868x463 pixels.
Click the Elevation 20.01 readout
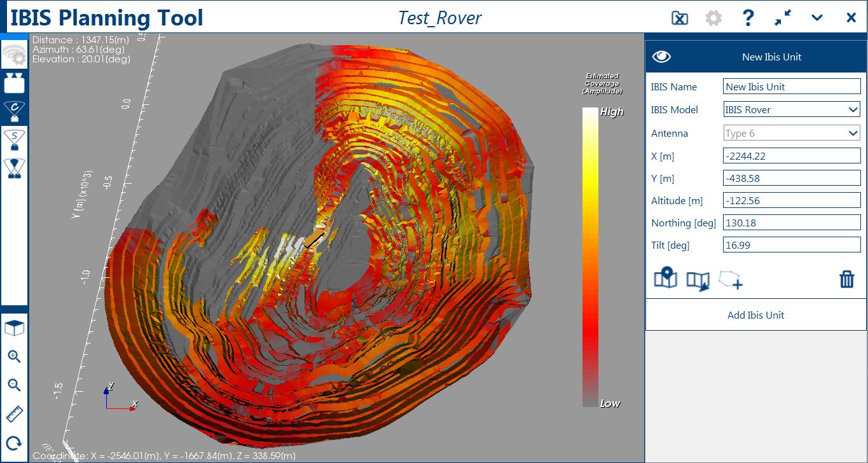pyautogui.click(x=81, y=59)
